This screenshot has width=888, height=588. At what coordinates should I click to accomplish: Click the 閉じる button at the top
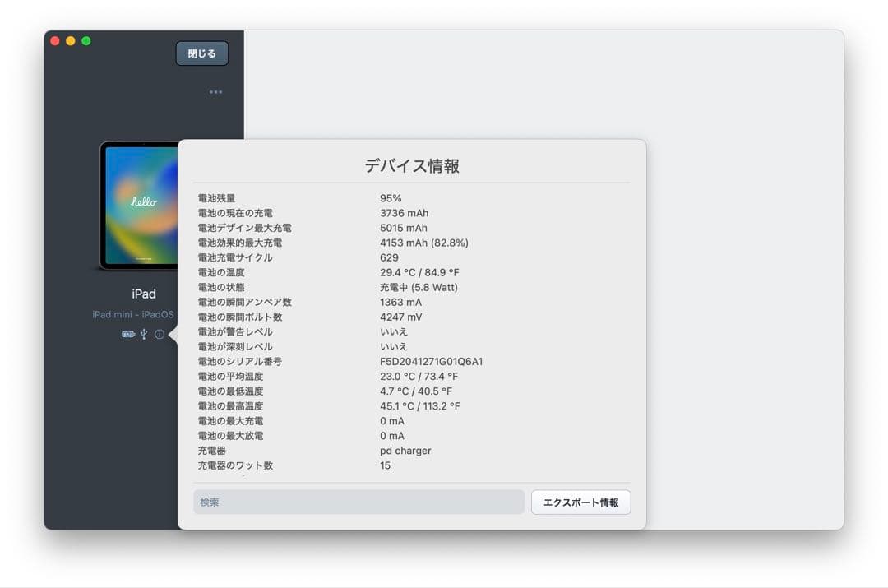click(201, 53)
